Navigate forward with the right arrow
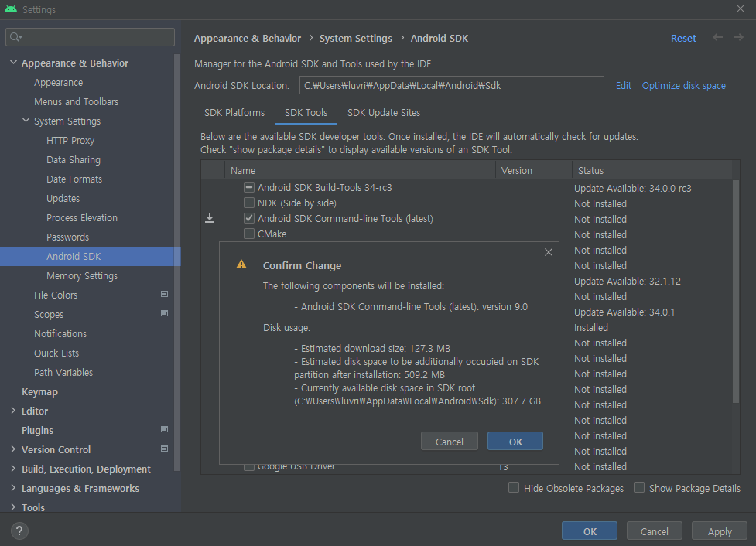Viewport: 756px width, 546px height. click(738, 38)
